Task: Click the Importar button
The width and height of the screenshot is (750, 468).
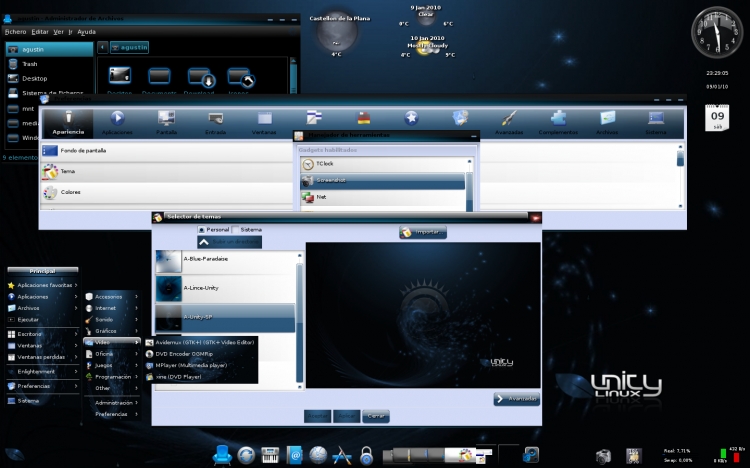Action: pyautogui.click(x=423, y=232)
